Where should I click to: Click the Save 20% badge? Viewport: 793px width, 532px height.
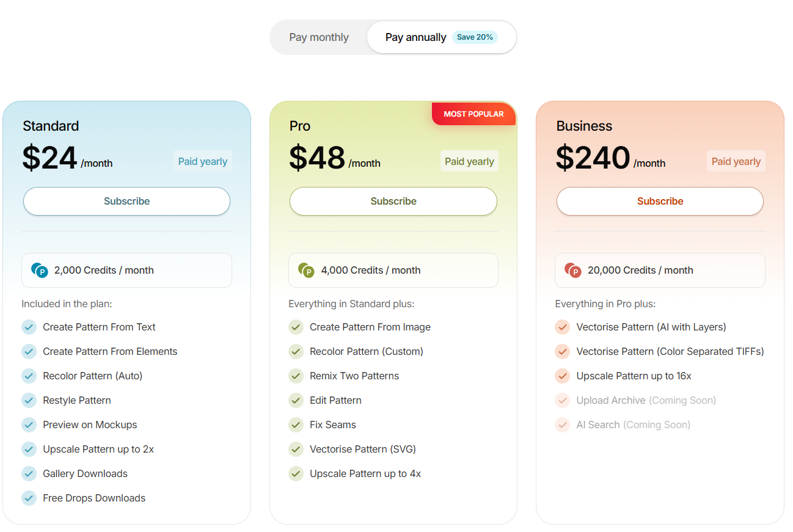[475, 37]
